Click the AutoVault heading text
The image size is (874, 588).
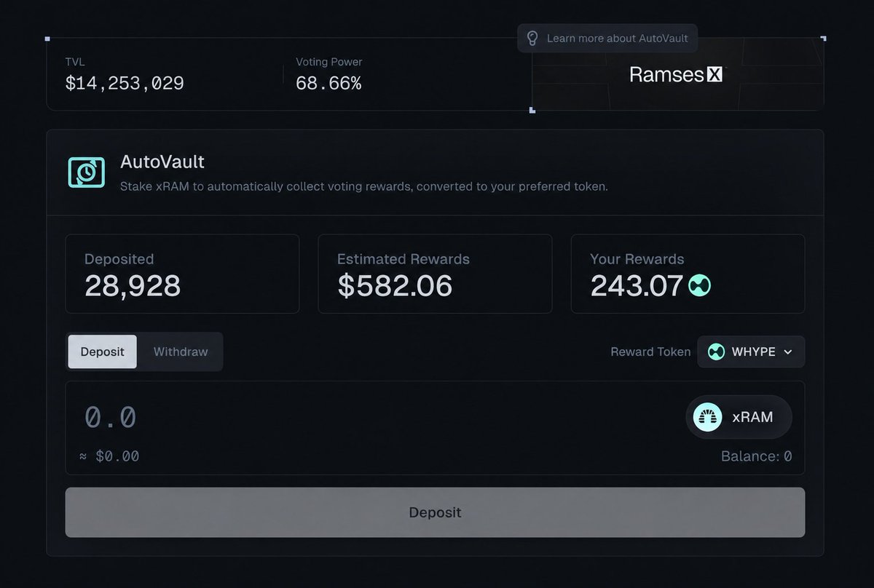coord(162,162)
